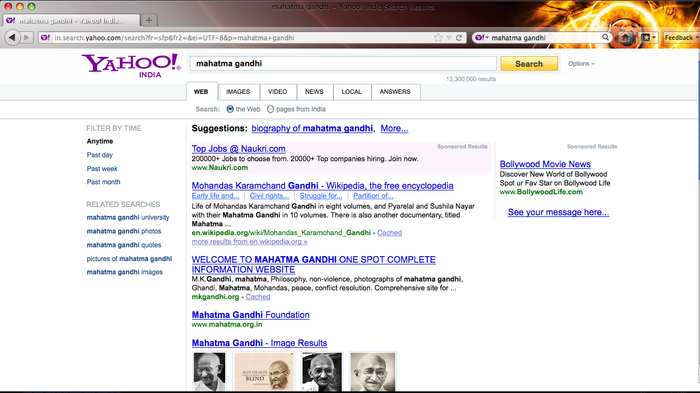Reload the page with the refresh icon
The height and width of the screenshot is (393, 700).
(459, 38)
